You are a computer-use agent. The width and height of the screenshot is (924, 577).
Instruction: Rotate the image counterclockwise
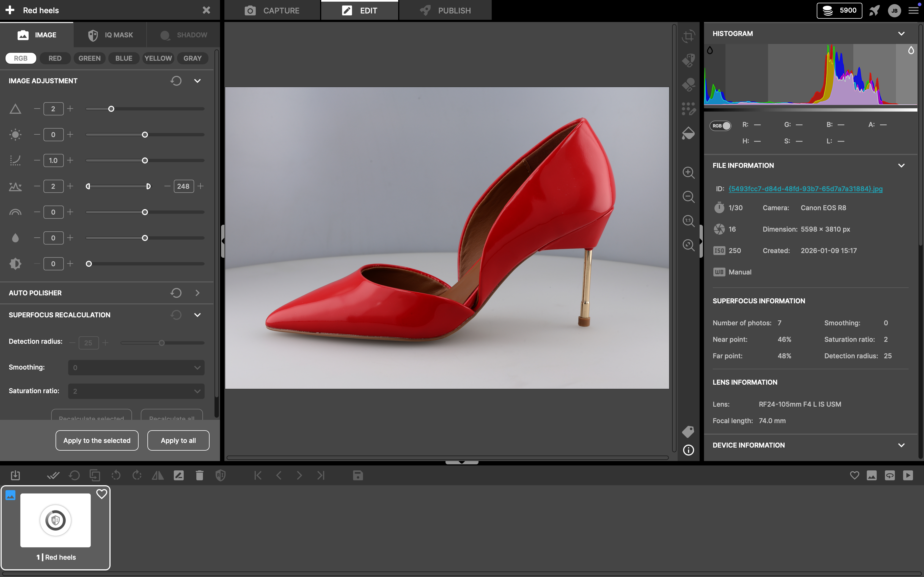tap(116, 476)
